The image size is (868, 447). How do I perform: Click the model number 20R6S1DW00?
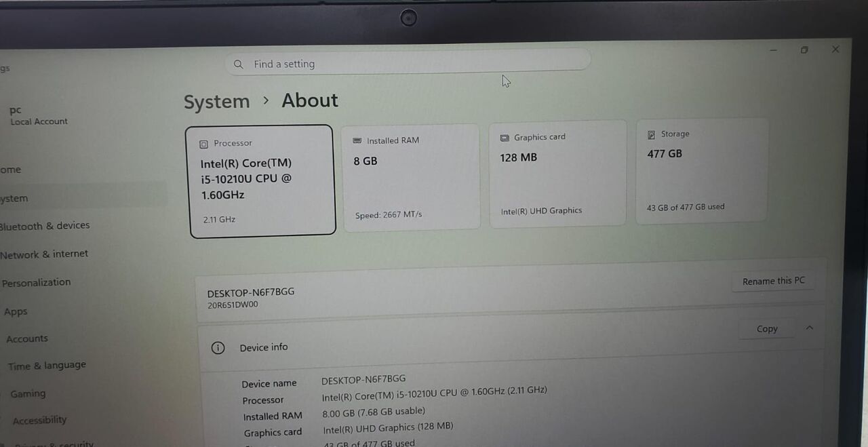coord(233,305)
